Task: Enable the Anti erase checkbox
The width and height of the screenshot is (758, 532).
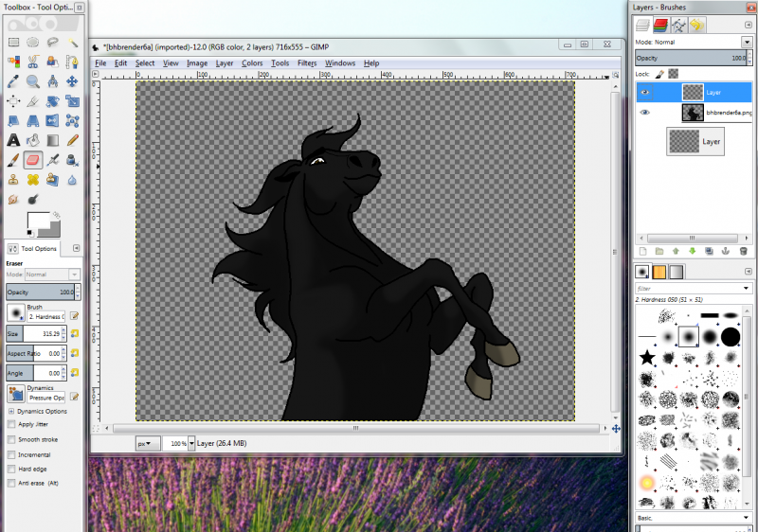Action: click(x=11, y=483)
